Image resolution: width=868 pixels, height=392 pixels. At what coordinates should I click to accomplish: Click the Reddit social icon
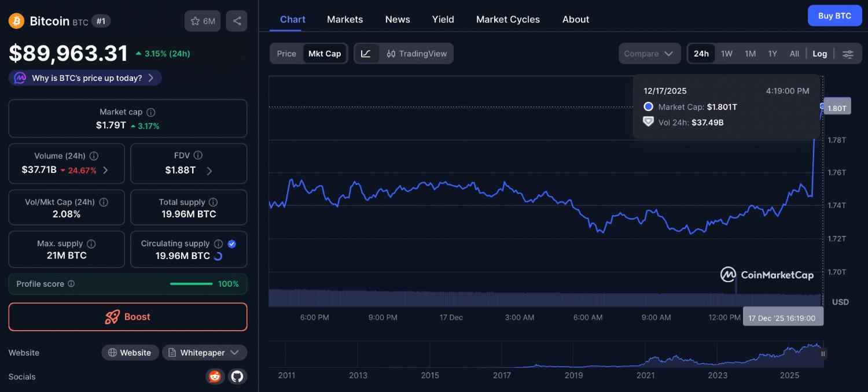point(215,376)
